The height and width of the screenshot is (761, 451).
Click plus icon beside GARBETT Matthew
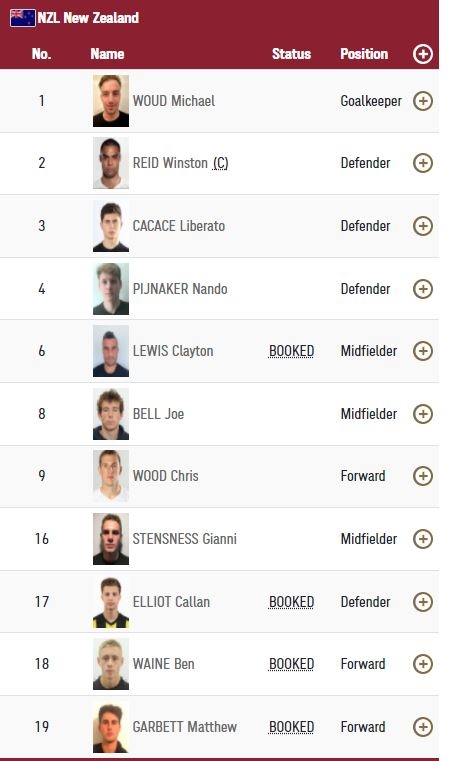pyautogui.click(x=422, y=727)
